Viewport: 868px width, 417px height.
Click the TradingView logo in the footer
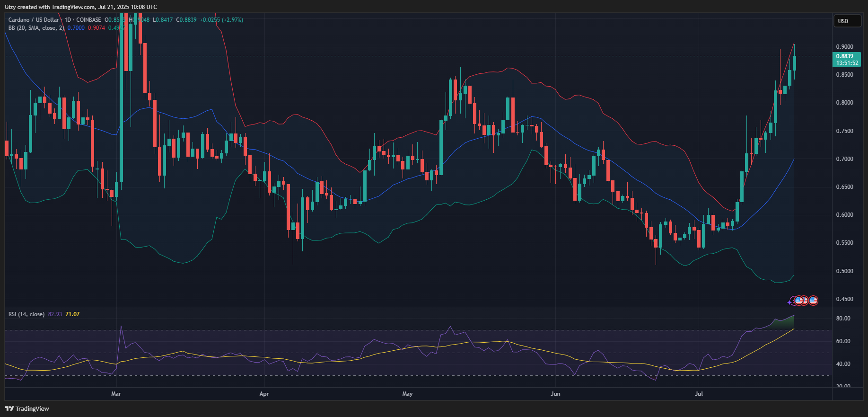click(27, 408)
